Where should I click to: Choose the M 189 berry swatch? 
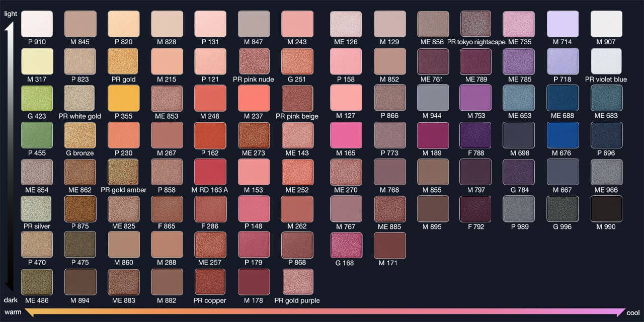click(433, 135)
